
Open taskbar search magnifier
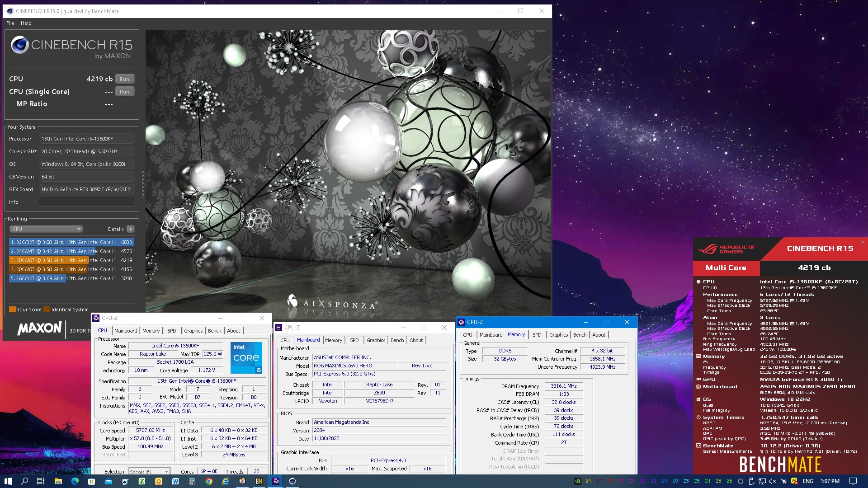pyautogui.click(x=24, y=481)
